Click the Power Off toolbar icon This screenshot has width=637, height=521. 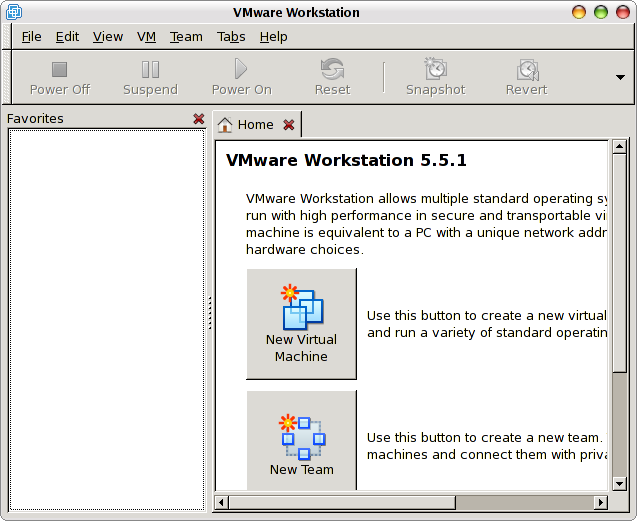60,69
